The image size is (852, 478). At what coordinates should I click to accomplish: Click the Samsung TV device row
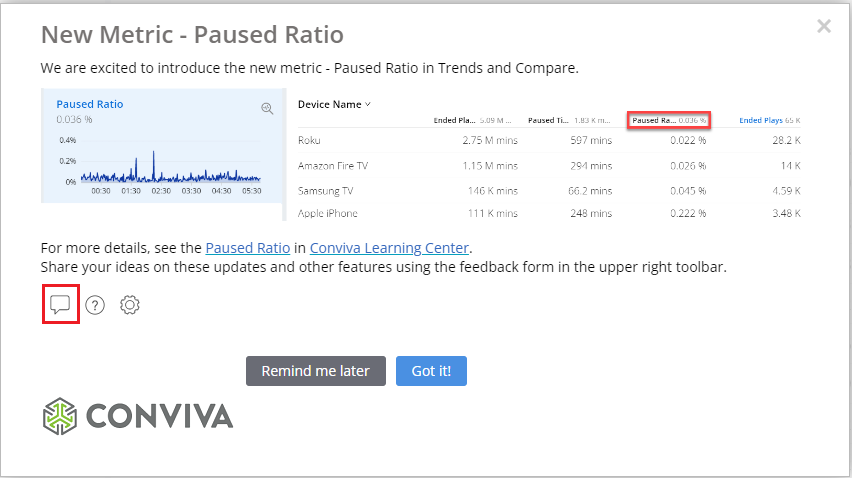click(x=325, y=190)
